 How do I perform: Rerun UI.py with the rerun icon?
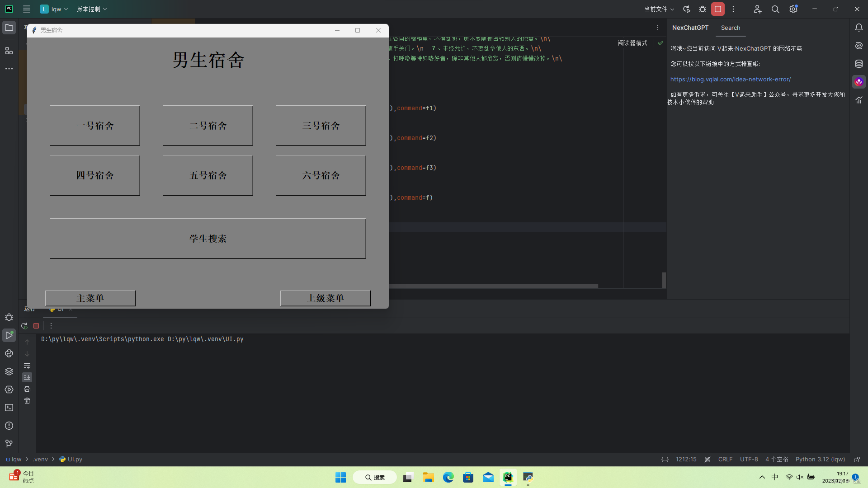coord(24,326)
